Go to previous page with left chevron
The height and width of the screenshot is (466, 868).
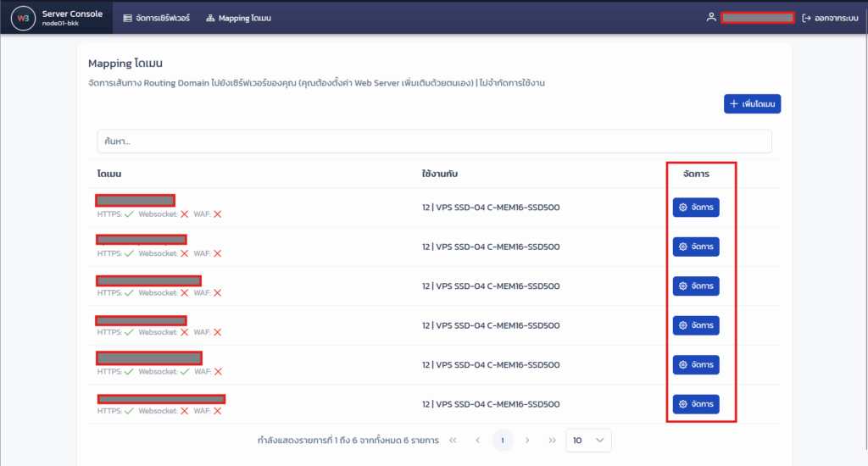click(x=477, y=441)
